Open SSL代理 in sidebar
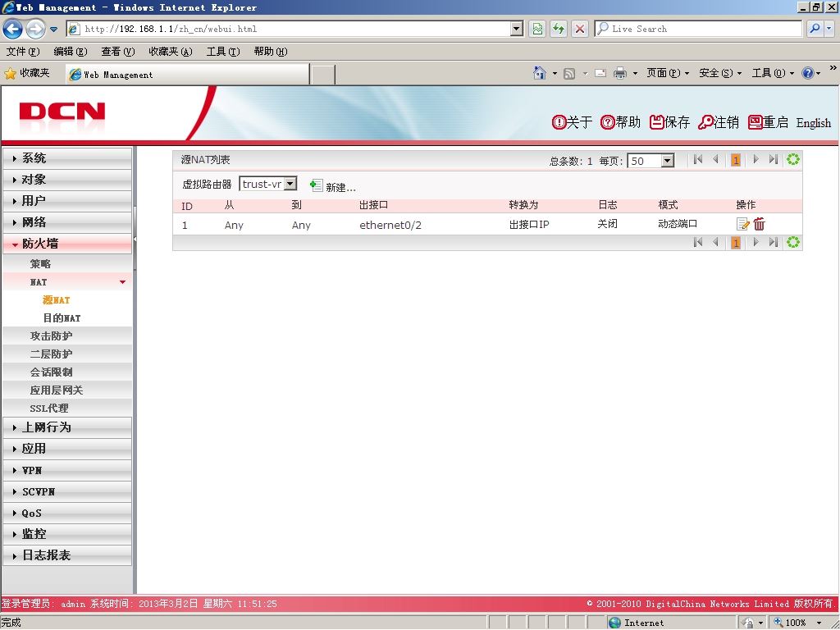Image resolution: width=840 pixels, height=630 pixels. coord(67,409)
